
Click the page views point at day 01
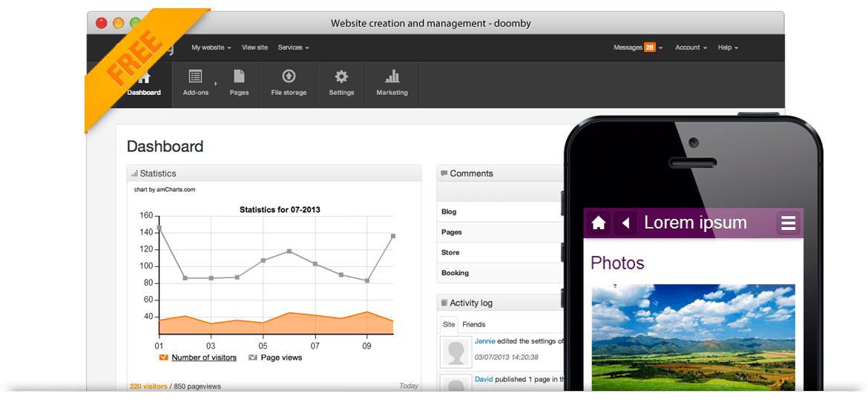point(159,228)
